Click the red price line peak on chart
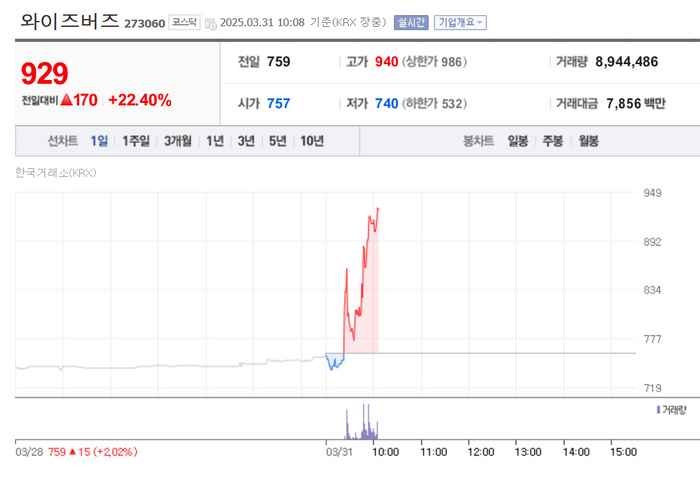The image size is (700, 480). (x=378, y=209)
